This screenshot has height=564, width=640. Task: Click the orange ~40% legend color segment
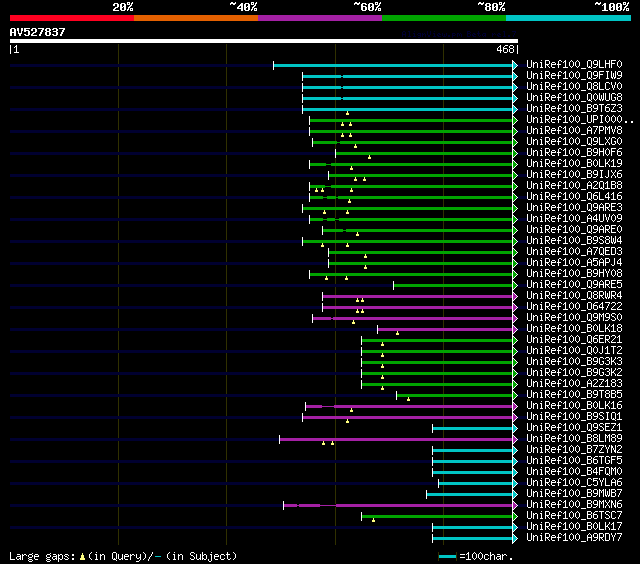[x=196, y=18]
